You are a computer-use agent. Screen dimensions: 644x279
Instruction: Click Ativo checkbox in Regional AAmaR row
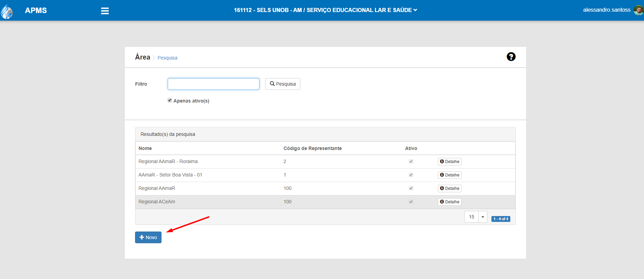tap(411, 188)
